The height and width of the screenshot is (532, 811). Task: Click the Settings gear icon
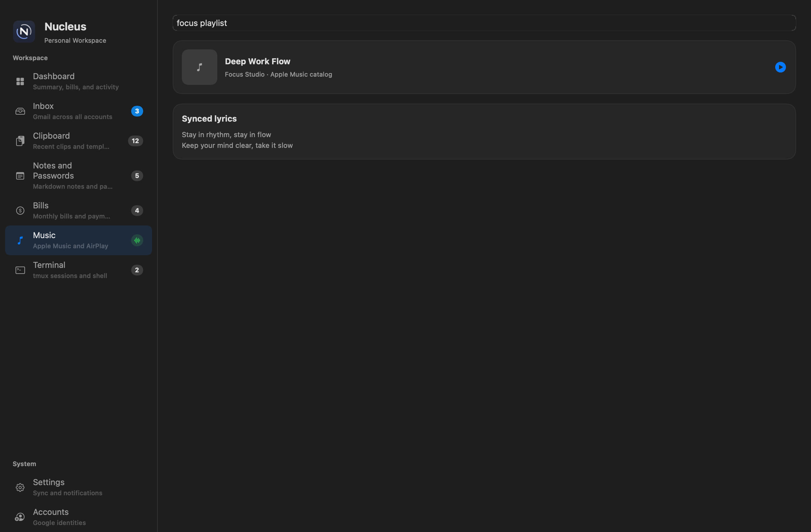[x=20, y=487]
